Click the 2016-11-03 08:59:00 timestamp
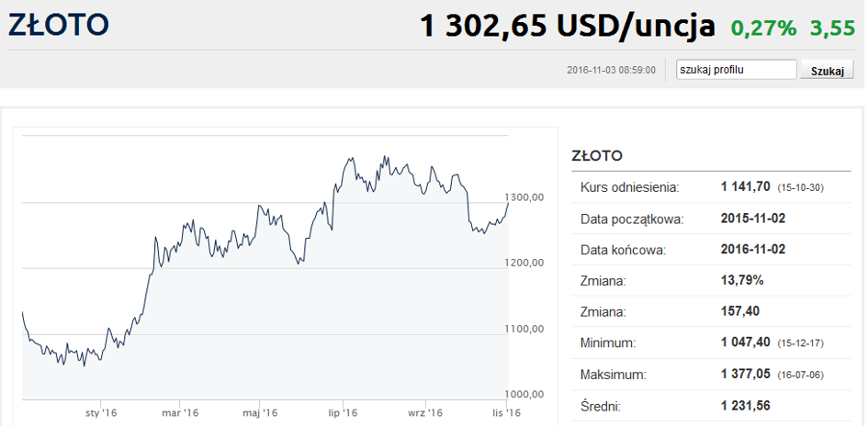Viewport: 868px width, 426px height. [x=611, y=71]
